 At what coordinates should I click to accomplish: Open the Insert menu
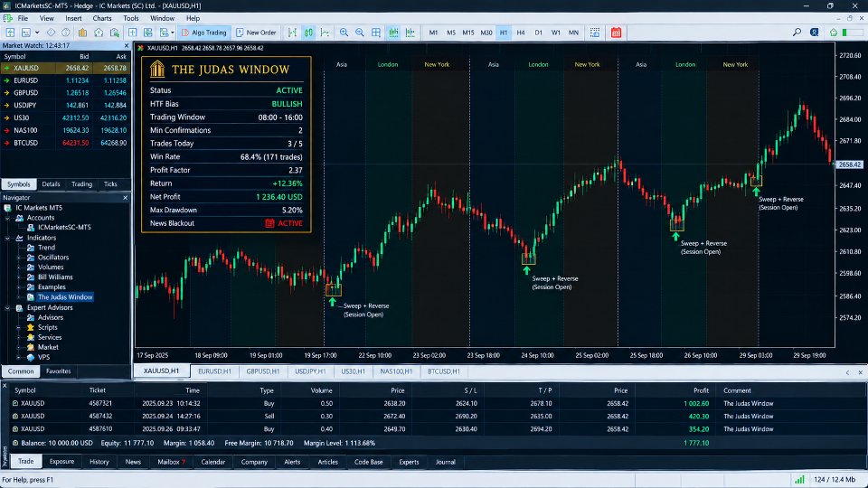73,18
